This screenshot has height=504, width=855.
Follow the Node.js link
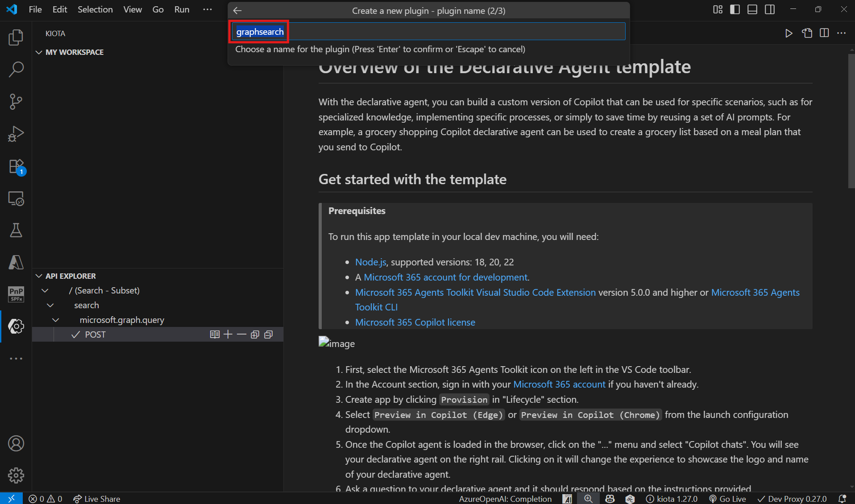(371, 262)
